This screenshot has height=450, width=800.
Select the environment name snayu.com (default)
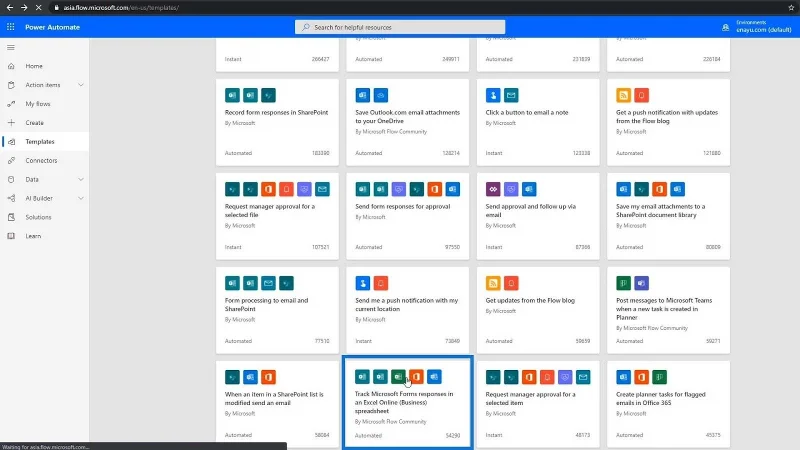tap(764, 30)
